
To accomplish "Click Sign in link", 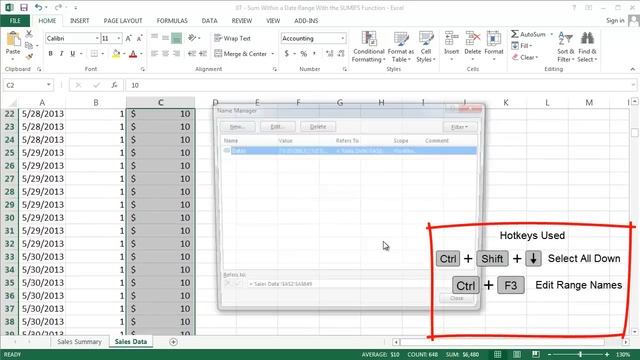I will coord(615,20).
